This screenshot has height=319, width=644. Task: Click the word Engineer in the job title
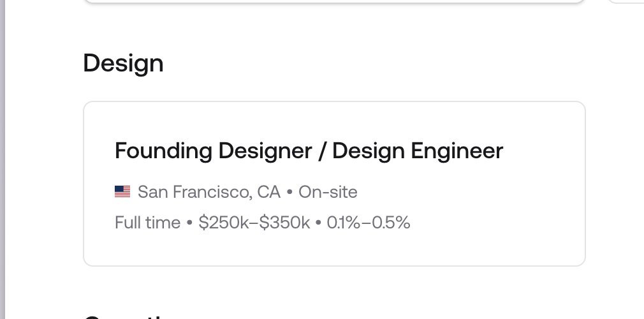coord(457,151)
